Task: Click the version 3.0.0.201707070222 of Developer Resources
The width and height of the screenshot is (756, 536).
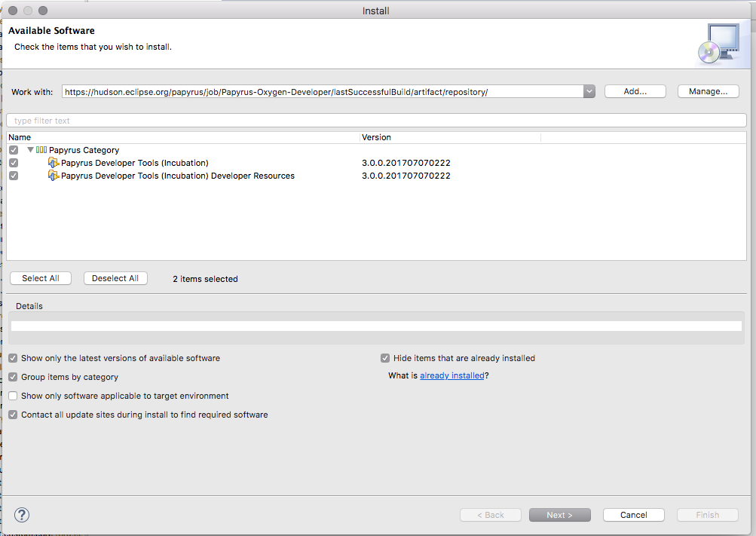Action: click(x=406, y=176)
